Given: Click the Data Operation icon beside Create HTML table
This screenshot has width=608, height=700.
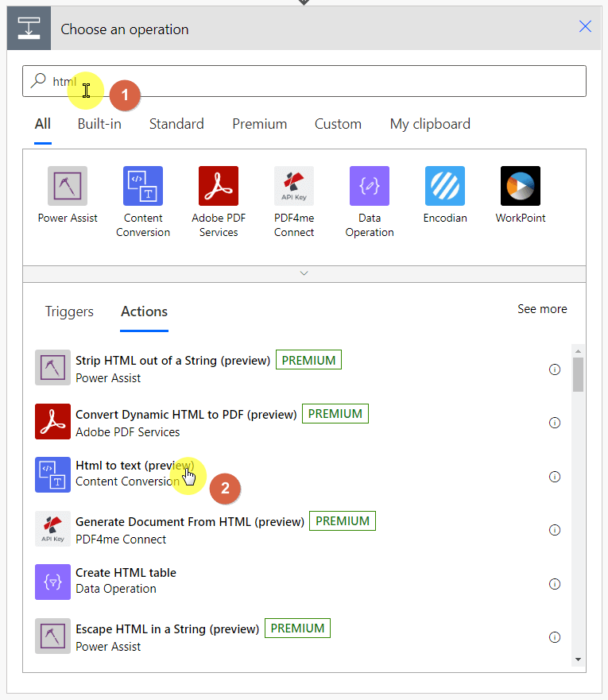Looking at the screenshot, I should [x=52, y=582].
